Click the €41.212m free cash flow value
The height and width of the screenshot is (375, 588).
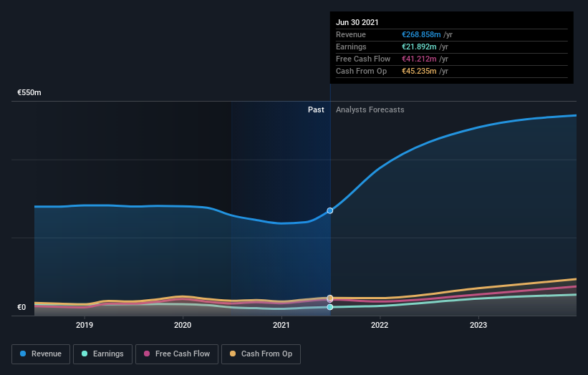pos(419,59)
